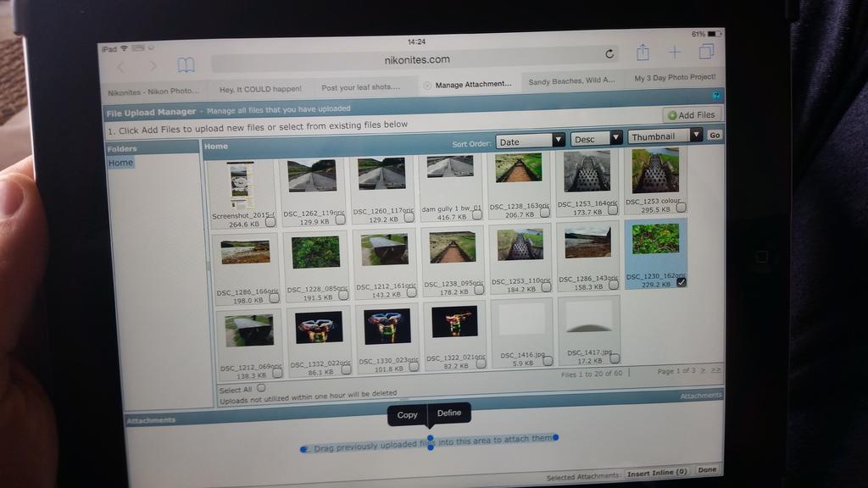Uncheck the selected DSC_1230 file checkbox
Screen dimensions: 868x488
point(682,282)
